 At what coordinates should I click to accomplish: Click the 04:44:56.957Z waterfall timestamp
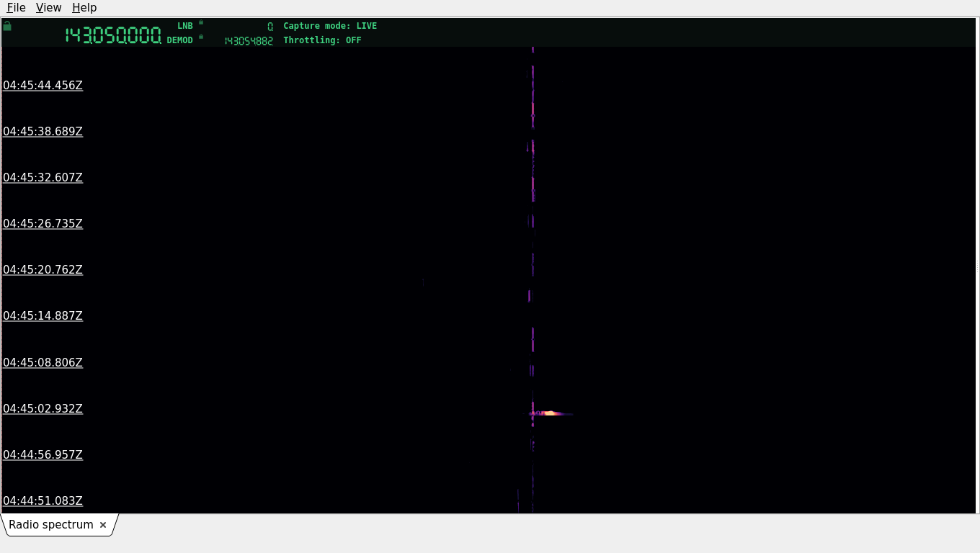pos(43,455)
